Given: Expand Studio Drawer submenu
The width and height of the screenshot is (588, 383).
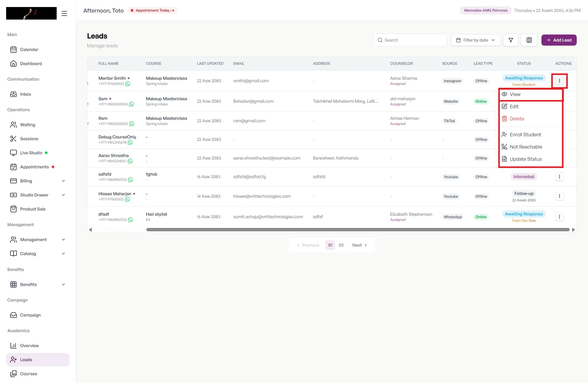Looking at the screenshot, I should tap(38, 195).
